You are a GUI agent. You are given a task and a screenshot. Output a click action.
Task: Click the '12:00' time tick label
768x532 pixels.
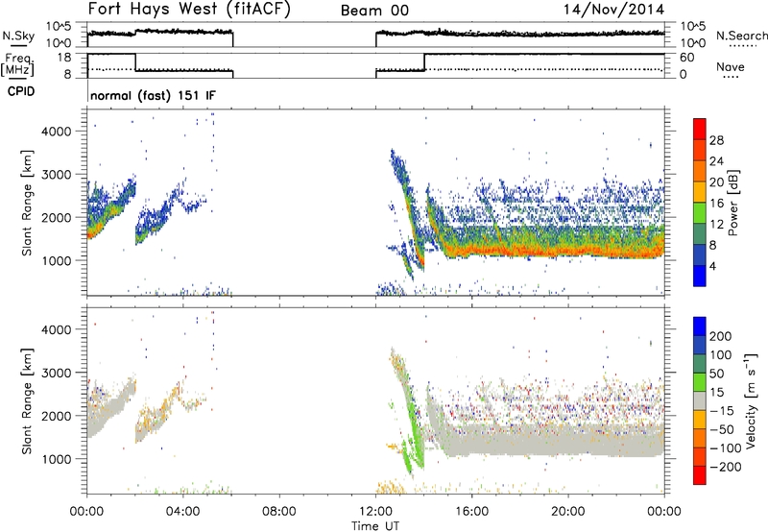point(375,512)
